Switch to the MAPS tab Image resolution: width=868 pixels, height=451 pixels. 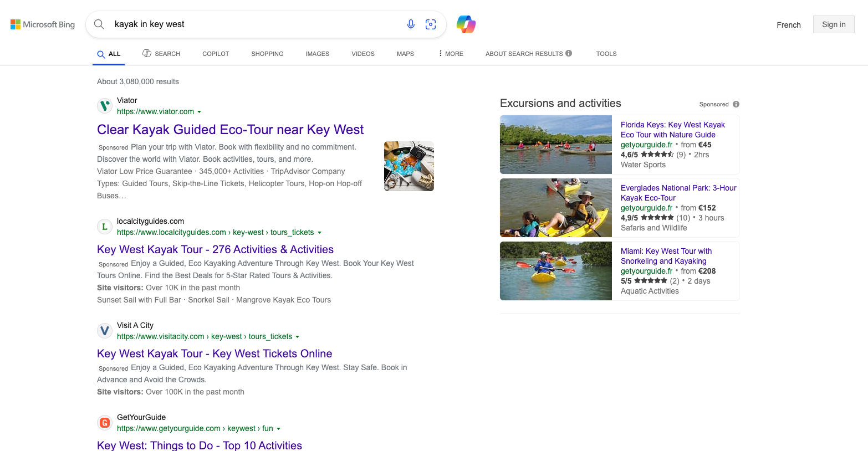tap(405, 54)
